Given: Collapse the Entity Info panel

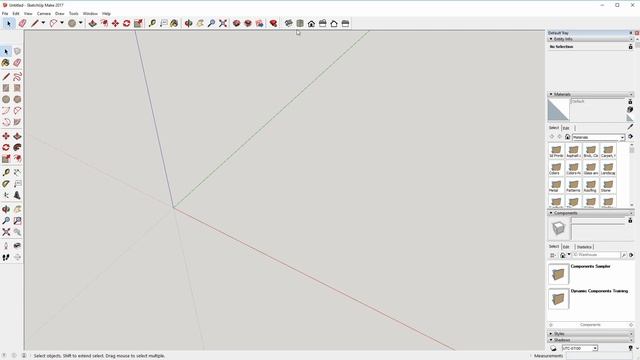Looking at the screenshot, I should click(x=591, y=39).
